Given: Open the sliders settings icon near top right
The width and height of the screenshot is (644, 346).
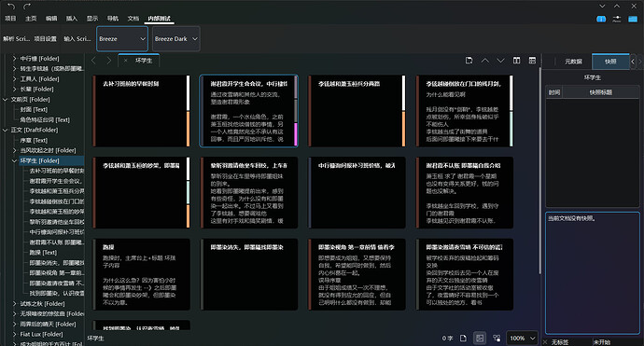Looking at the screenshot, I should click(x=617, y=19).
